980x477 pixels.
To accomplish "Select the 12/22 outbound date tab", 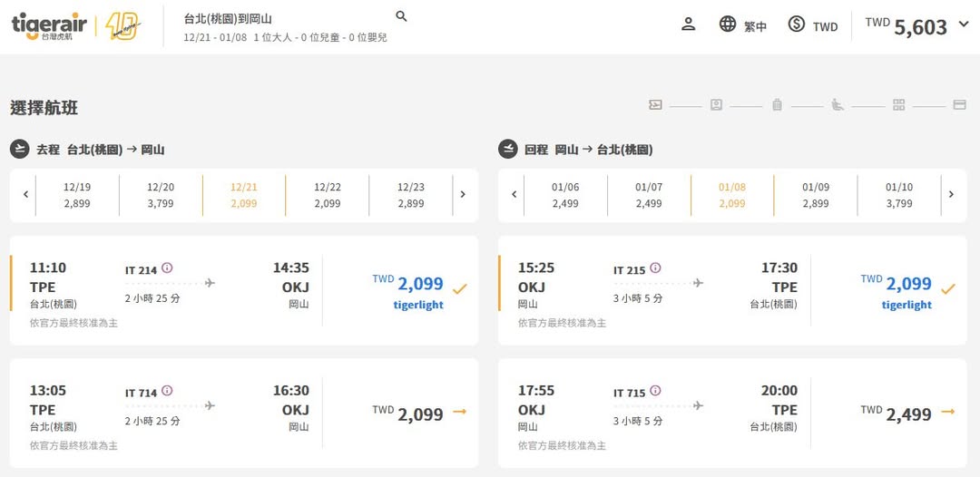I will point(328,195).
